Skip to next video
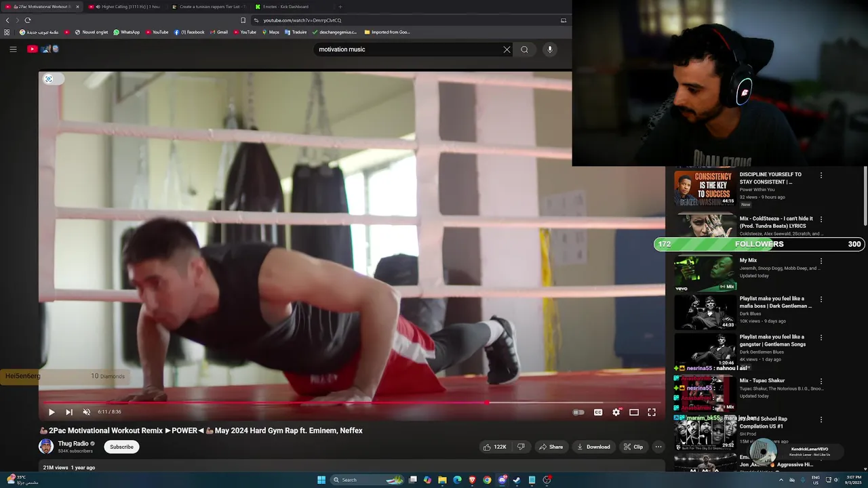 point(69,412)
